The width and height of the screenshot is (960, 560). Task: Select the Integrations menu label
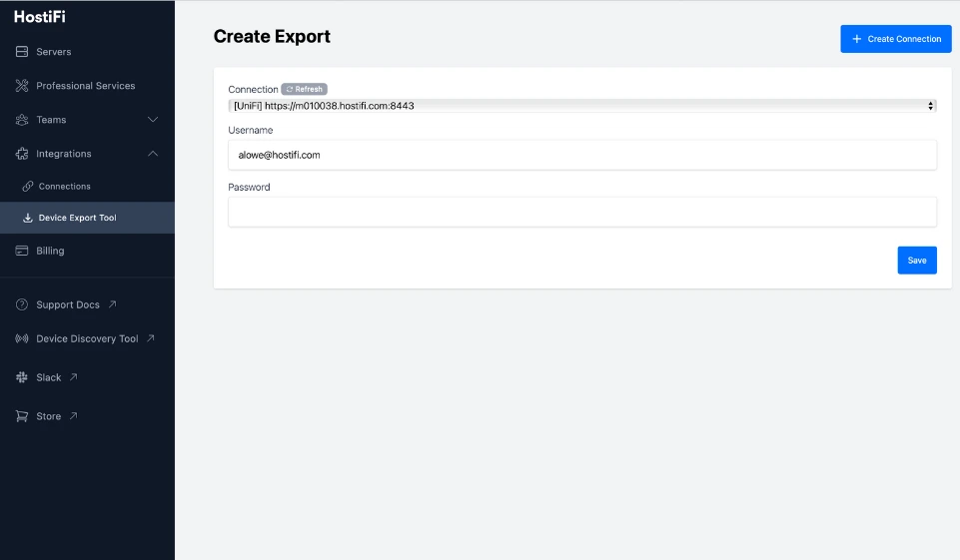(64, 154)
